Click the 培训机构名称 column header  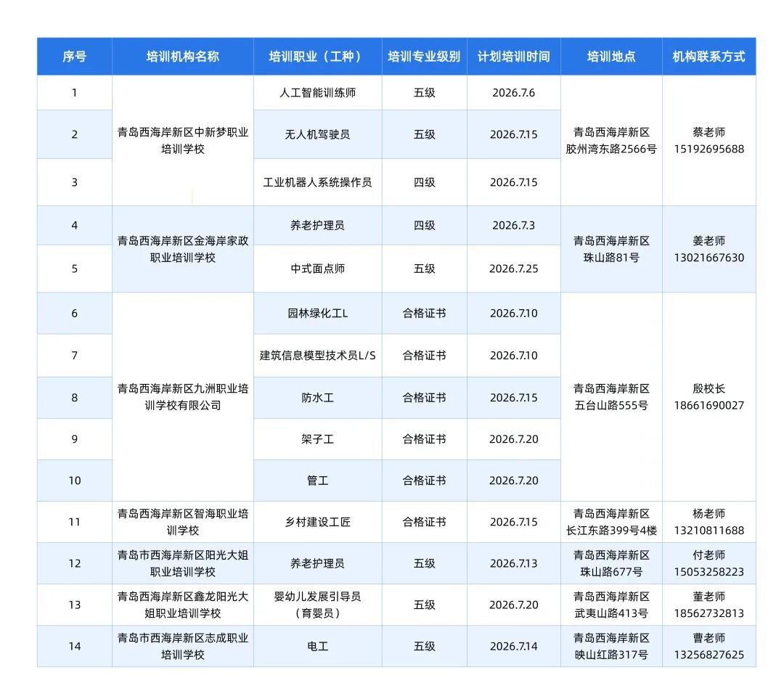[x=182, y=57]
